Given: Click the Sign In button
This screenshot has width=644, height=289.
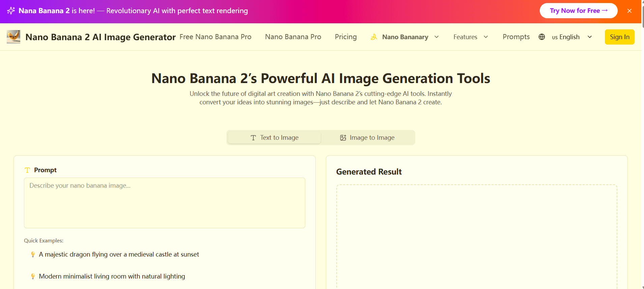Looking at the screenshot, I should (x=620, y=37).
